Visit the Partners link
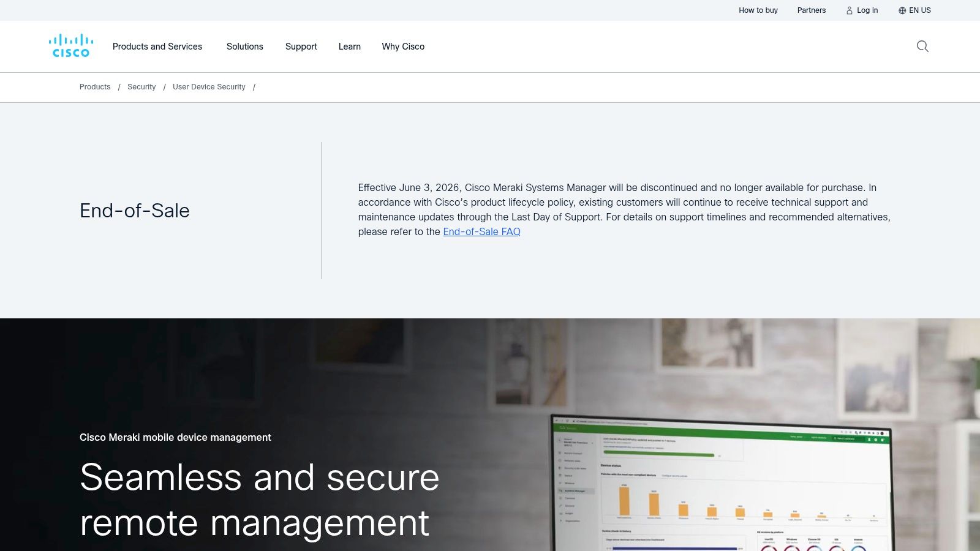Screen dimensions: 980x551 [811, 10]
